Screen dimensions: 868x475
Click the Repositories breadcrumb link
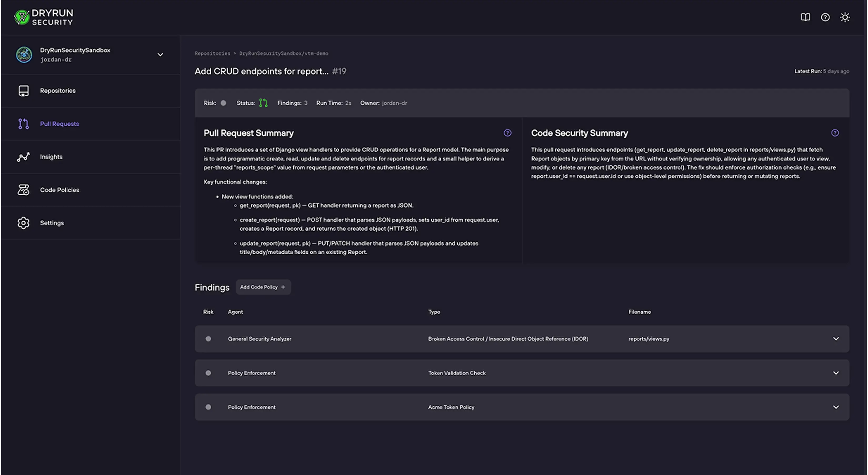[212, 54]
